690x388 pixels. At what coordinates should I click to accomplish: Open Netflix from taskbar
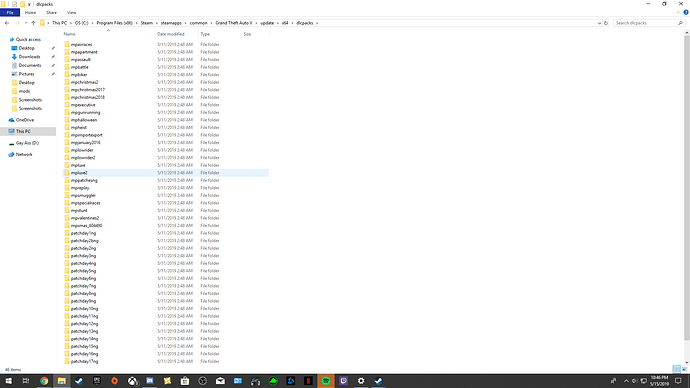[308, 381]
